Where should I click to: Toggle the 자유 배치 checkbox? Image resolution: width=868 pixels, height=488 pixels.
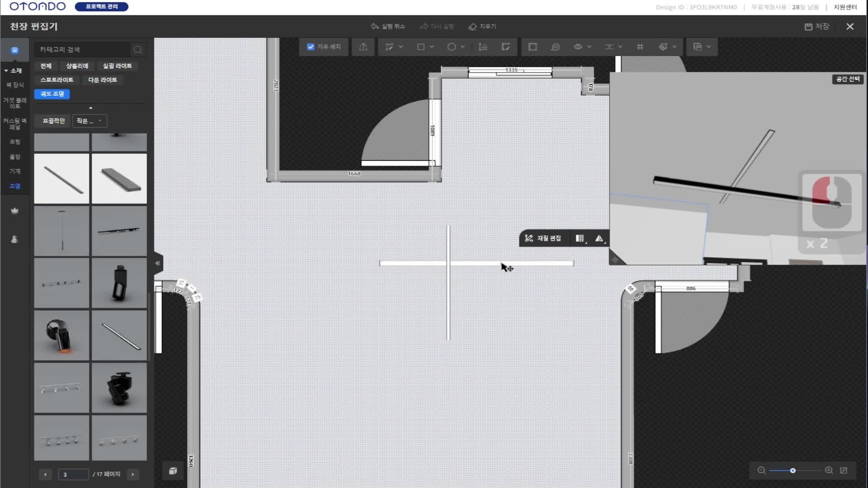(x=311, y=47)
